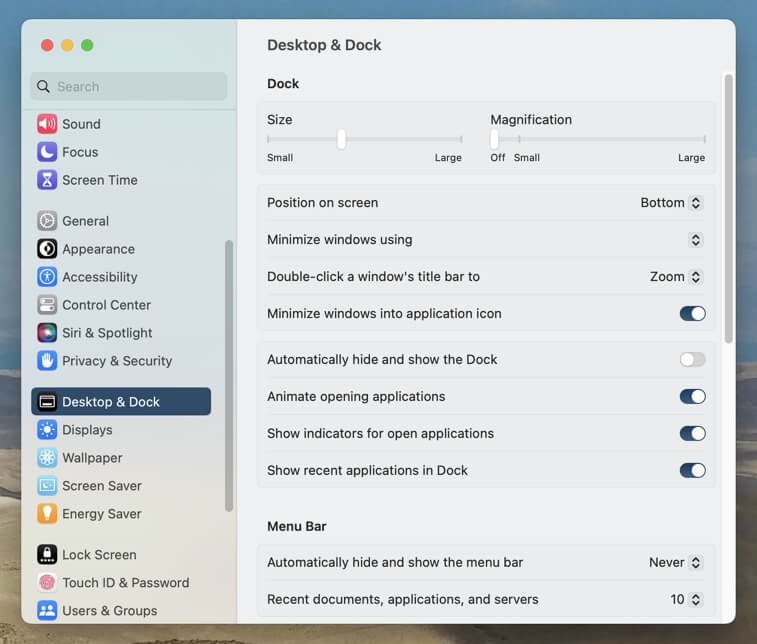
Task: Open Position on screen Bottom dropdown
Action: pos(671,203)
